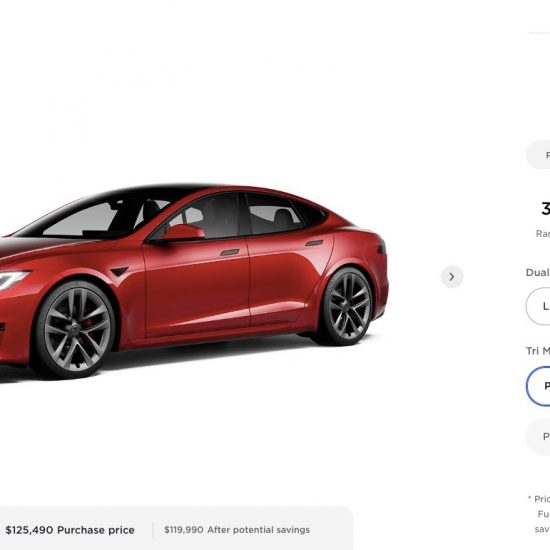The height and width of the screenshot is (550, 550).
Task: Show the next car image with arrow
Action: [x=452, y=277]
